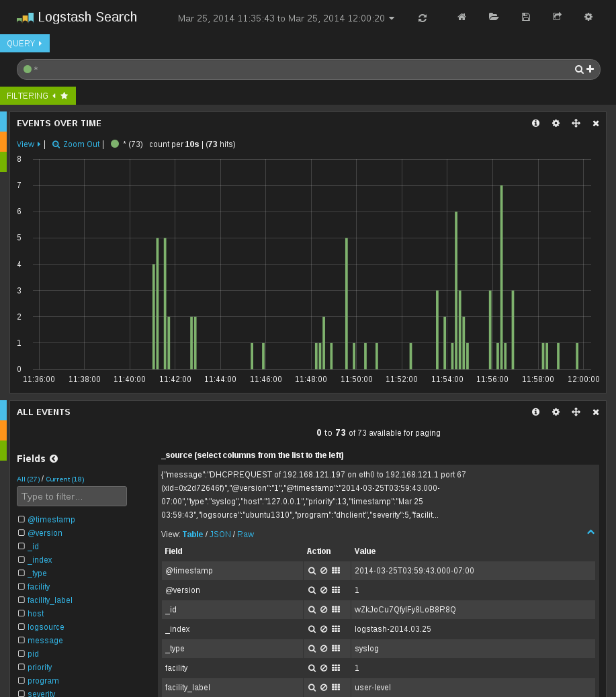
Task: Open the logsource field link
Action: pos(46,626)
